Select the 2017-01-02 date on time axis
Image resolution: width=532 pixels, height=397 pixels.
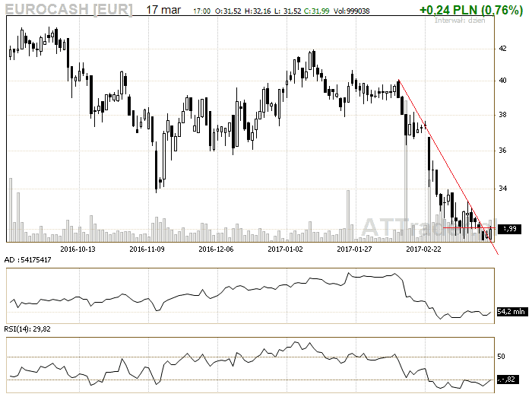[x=285, y=248]
